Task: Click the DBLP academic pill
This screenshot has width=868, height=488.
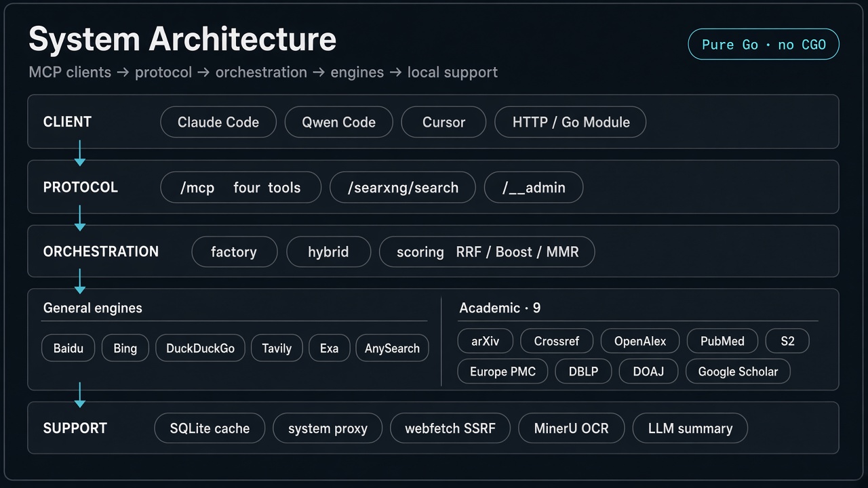Action: coord(583,371)
